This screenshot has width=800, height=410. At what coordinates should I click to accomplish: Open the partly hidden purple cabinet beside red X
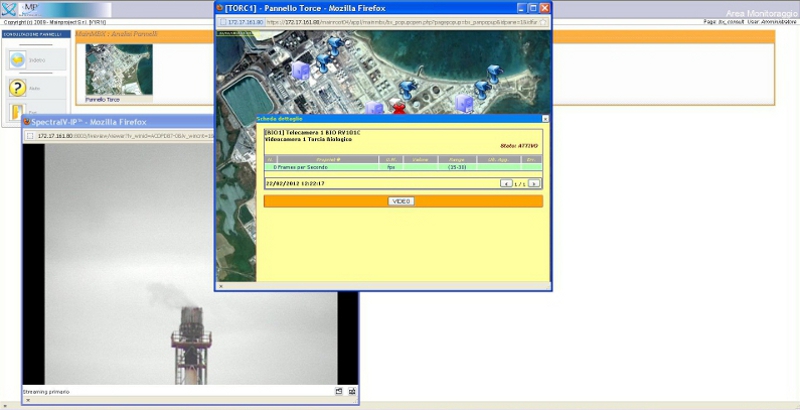pyautogui.click(x=374, y=108)
